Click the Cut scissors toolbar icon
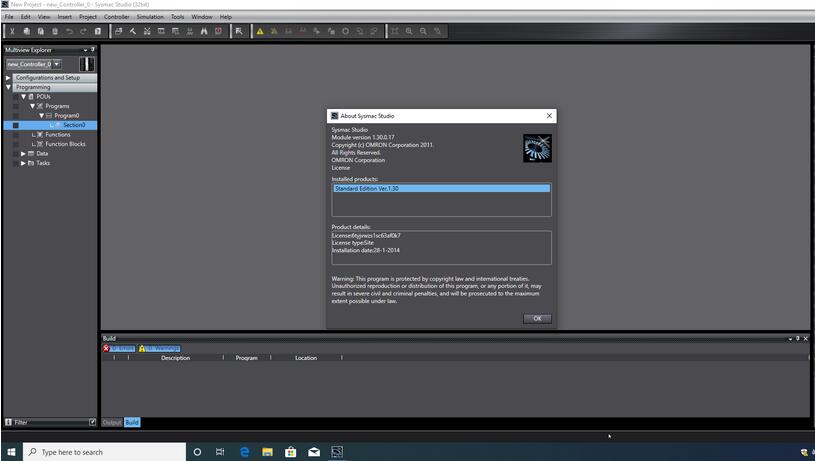 [12, 31]
